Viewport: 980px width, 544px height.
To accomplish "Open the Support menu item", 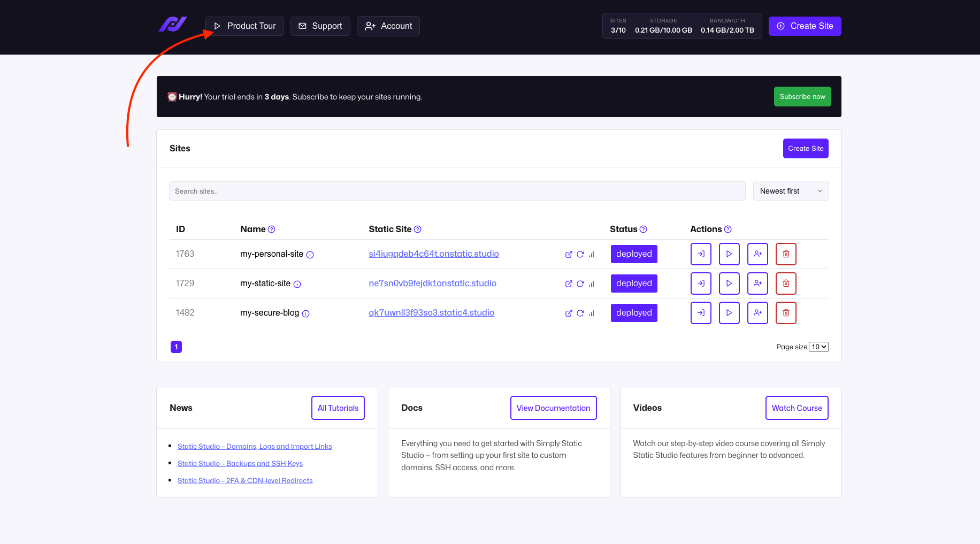I will tap(320, 26).
